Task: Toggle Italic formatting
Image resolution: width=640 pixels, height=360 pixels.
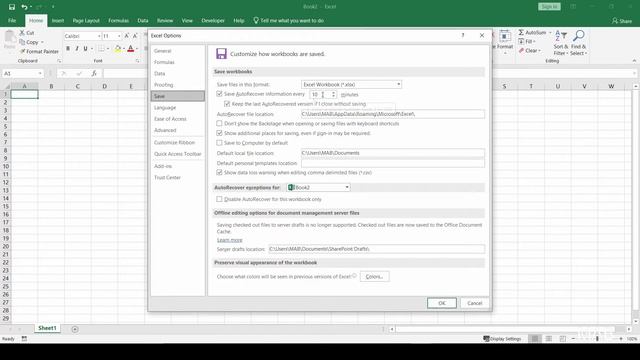Action: (77, 49)
